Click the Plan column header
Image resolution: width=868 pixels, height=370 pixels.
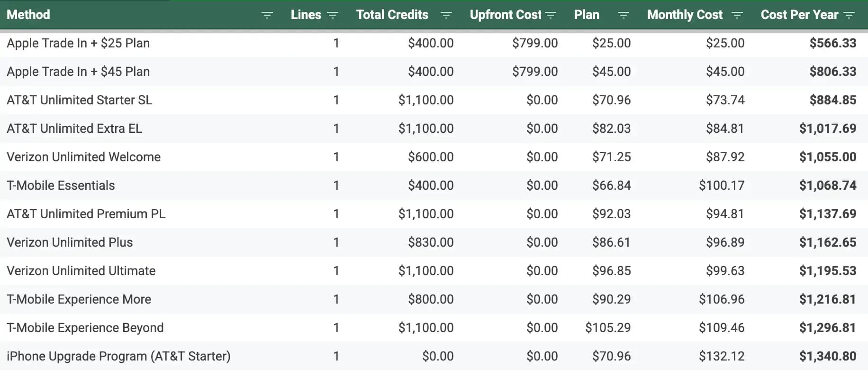click(x=587, y=15)
